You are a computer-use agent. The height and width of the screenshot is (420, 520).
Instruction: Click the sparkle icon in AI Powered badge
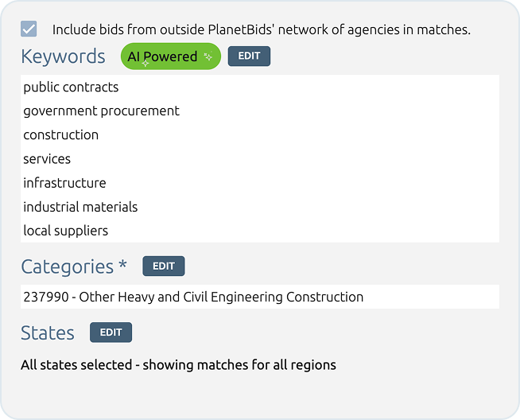pyautogui.click(x=208, y=56)
